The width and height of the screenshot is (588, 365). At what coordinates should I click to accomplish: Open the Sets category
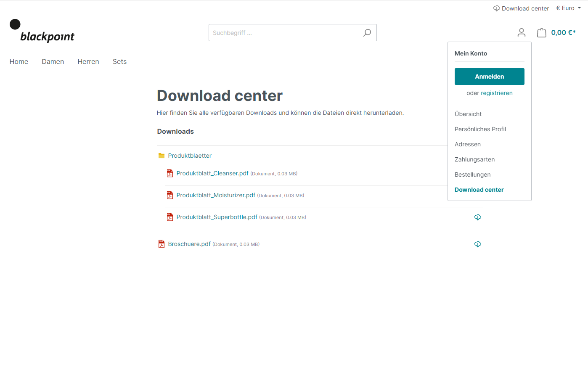point(119,61)
